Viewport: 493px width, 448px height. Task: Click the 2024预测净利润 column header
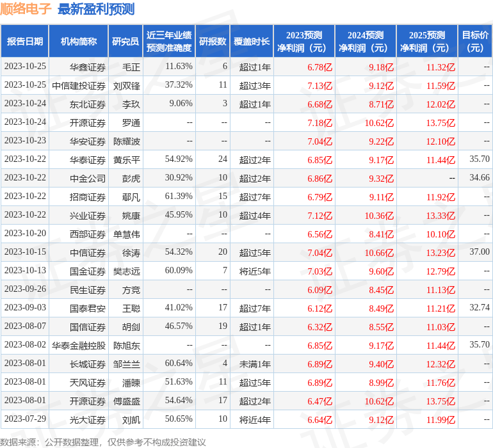click(366, 41)
